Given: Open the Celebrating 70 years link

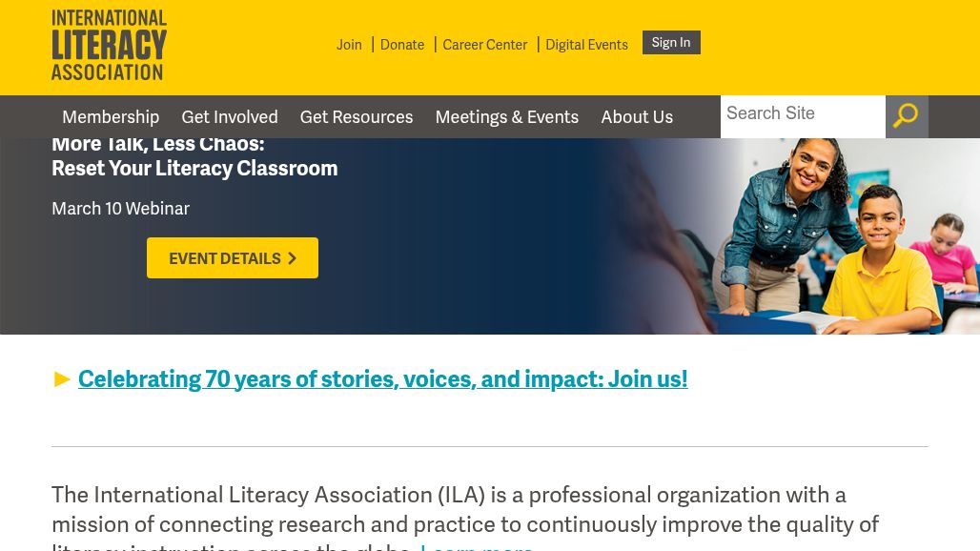Looking at the screenshot, I should point(382,378).
